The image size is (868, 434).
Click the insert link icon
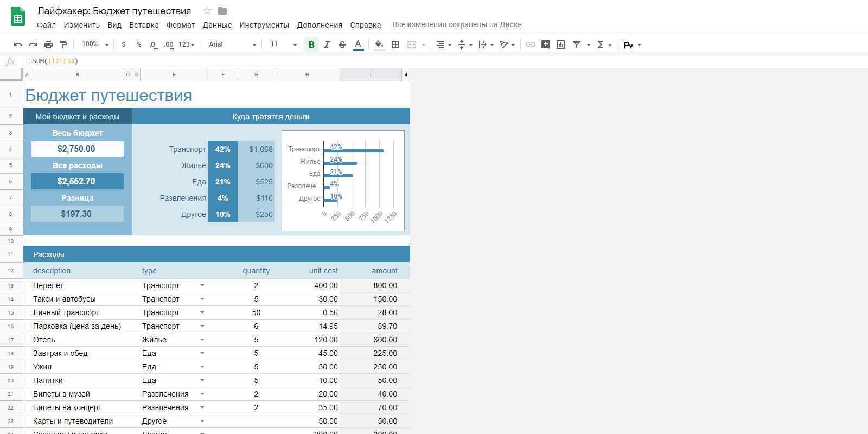point(531,44)
